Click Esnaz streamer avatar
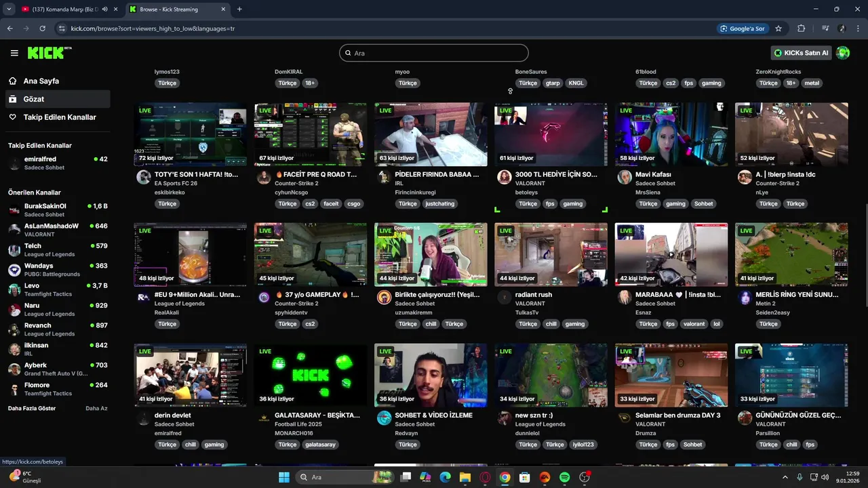The width and height of the screenshot is (868, 488). pos(625,298)
